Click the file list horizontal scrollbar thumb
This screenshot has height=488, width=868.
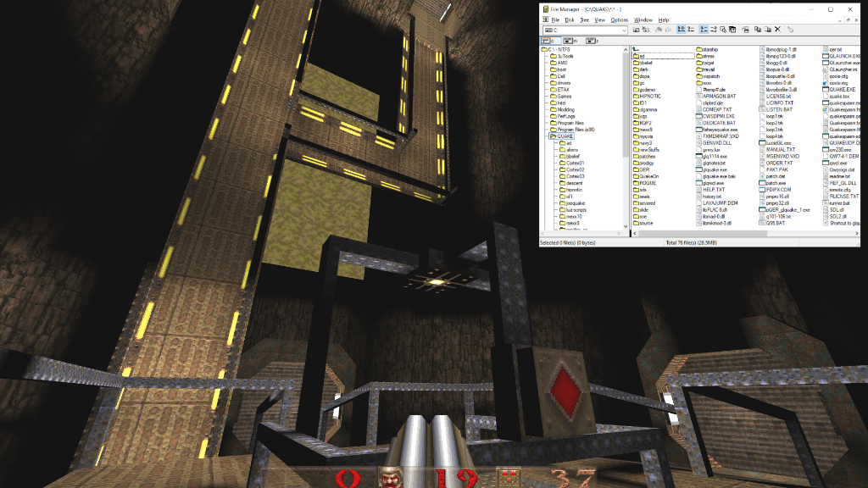click(703, 234)
